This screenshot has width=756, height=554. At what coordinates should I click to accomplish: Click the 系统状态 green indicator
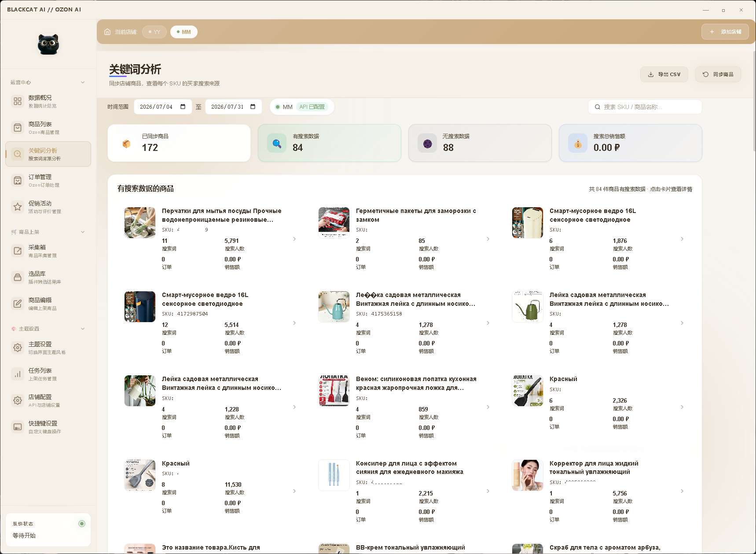pyautogui.click(x=82, y=524)
